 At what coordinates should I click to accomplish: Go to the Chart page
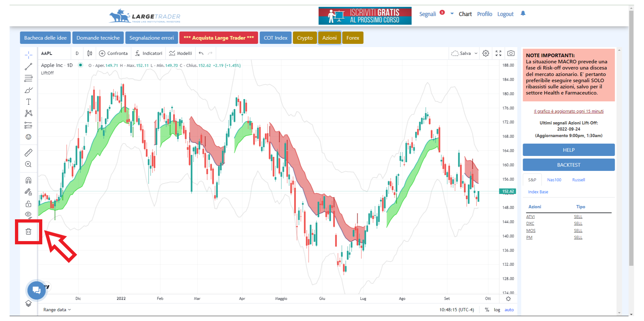click(x=465, y=14)
